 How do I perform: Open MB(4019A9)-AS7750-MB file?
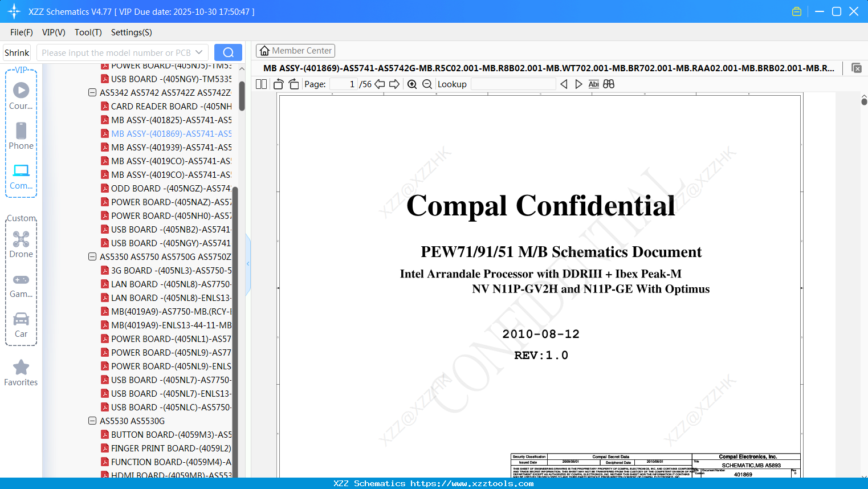click(x=166, y=311)
